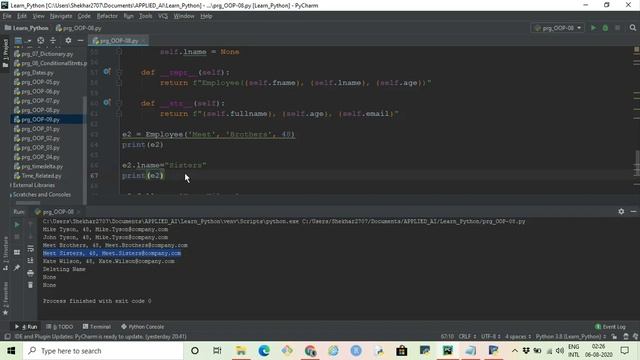Open the VCS menu
The image size is (640, 360).
(163, 16)
